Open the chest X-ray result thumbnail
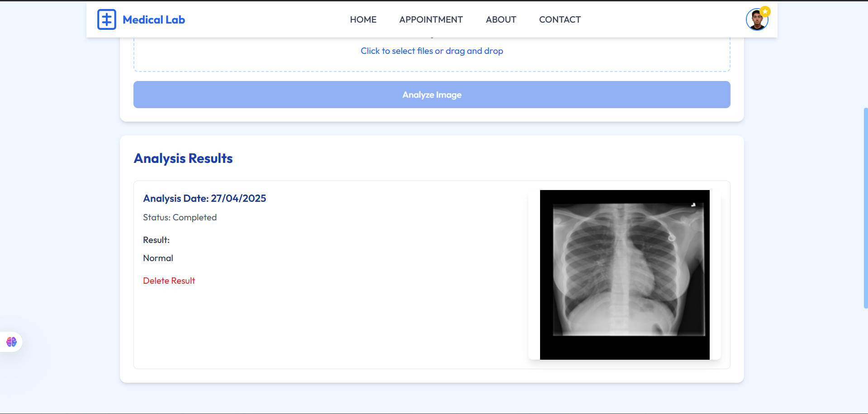 pos(625,274)
